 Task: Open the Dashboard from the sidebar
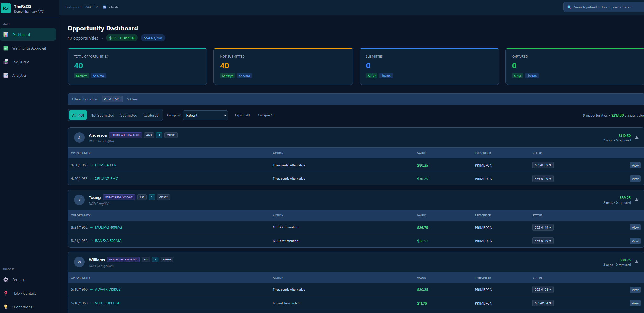tap(21, 34)
